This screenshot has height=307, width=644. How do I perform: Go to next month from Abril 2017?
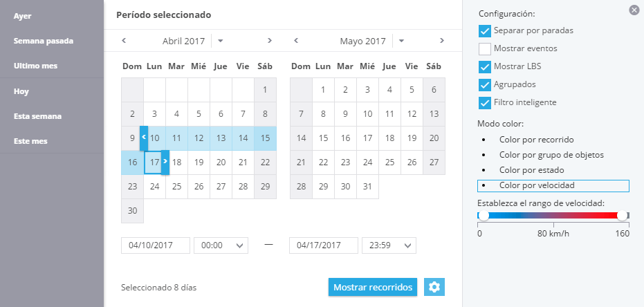click(270, 40)
